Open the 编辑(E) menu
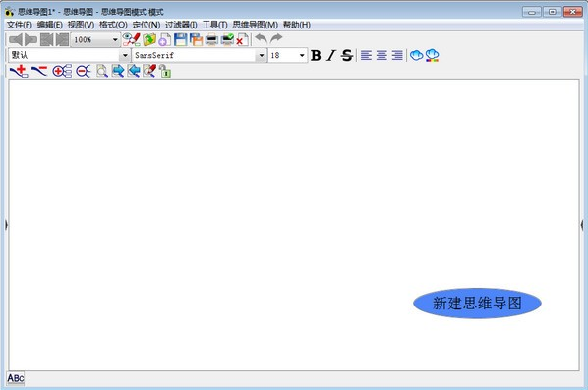588x390 pixels. pos(50,25)
